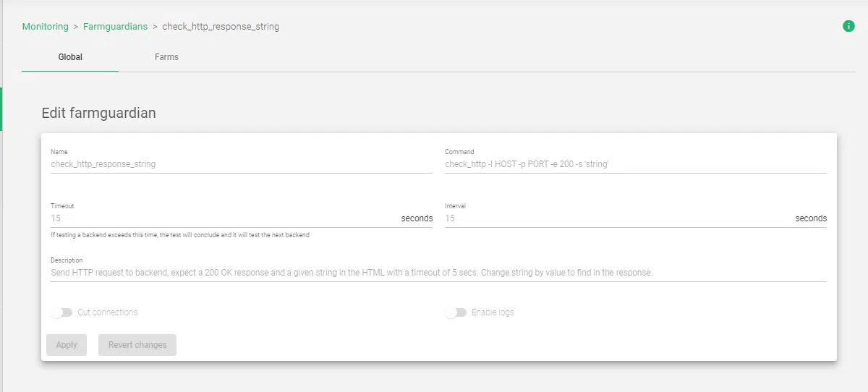The image size is (868, 392).
Task: Edit the Description text field
Action: coord(438,273)
